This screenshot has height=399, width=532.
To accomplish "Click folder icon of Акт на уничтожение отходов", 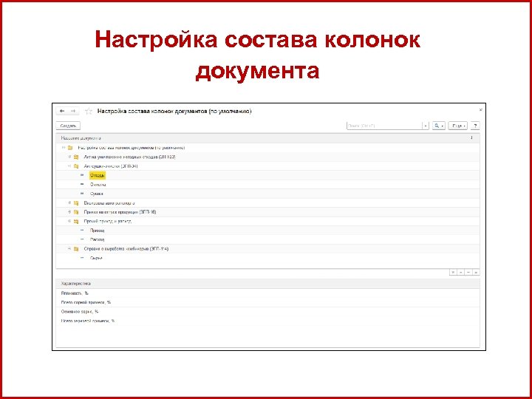I will pos(76,157).
